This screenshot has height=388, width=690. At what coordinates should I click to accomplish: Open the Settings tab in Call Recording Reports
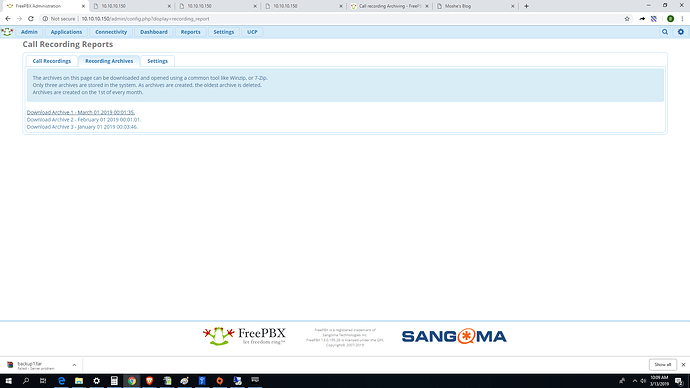pos(158,61)
